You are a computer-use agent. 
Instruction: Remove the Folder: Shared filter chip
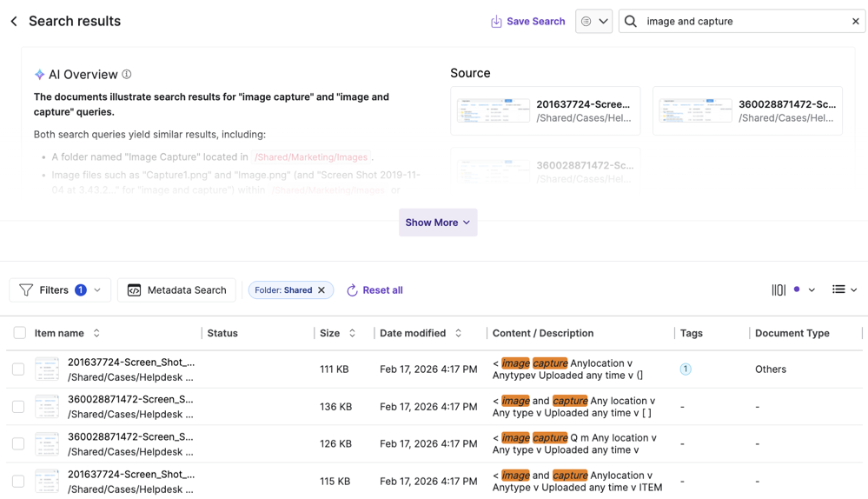coord(321,290)
